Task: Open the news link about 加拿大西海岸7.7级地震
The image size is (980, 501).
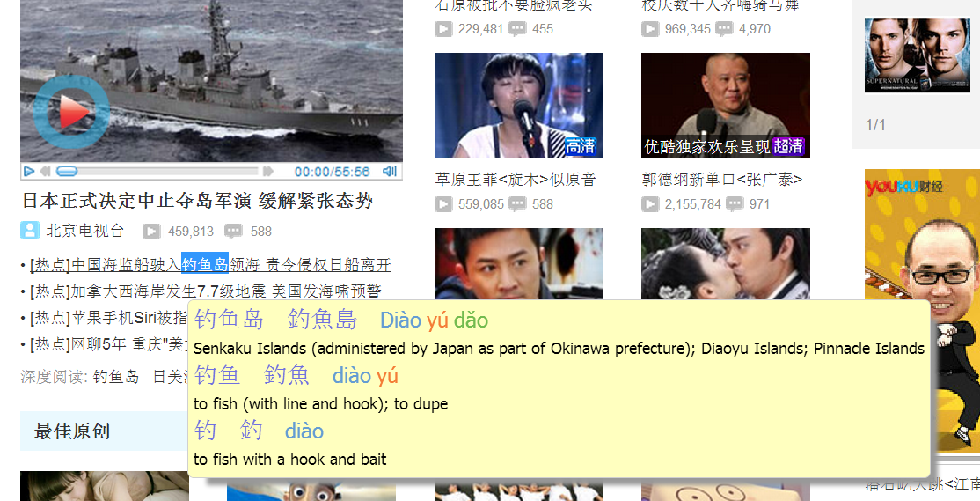Action: tap(206, 291)
